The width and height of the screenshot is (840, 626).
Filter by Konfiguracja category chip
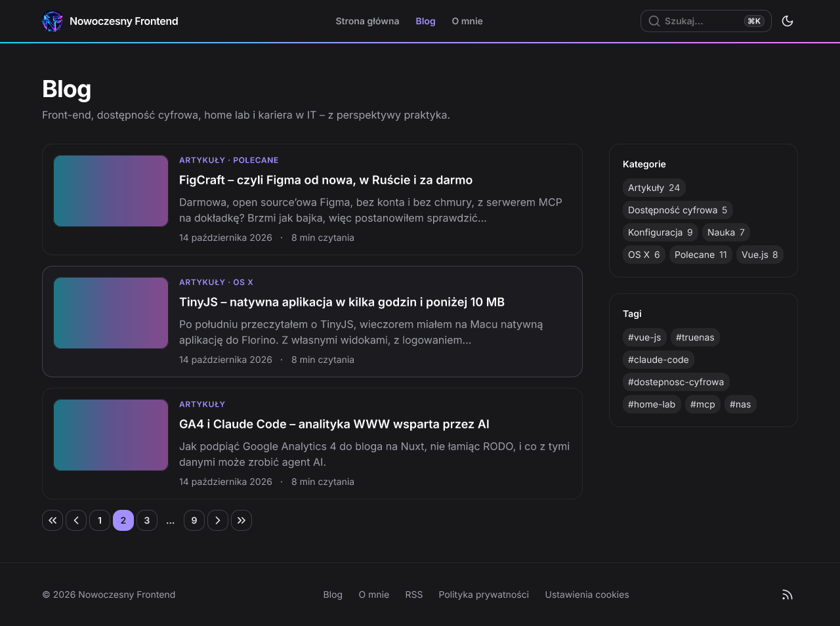tap(660, 232)
